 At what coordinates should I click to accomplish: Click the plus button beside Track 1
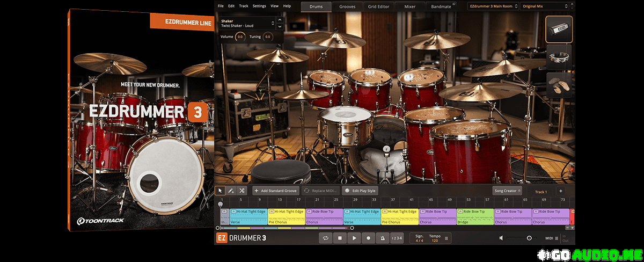click(561, 191)
